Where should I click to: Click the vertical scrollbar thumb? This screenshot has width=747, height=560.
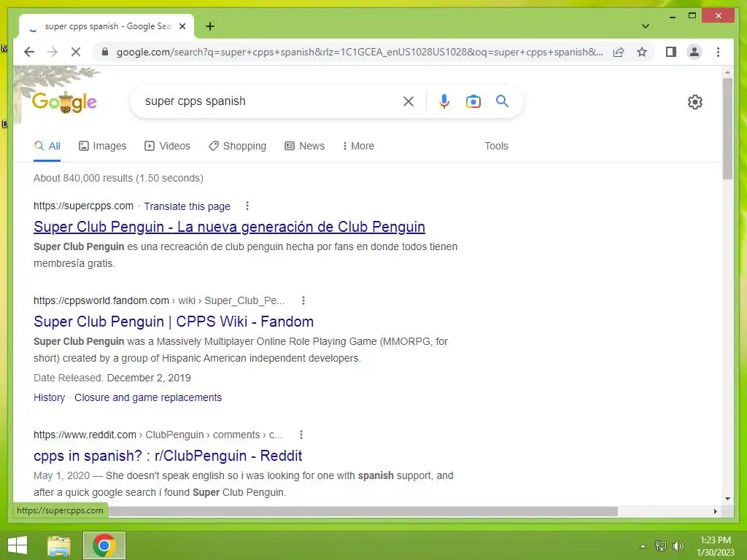pyautogui.click(x=727, y=128)
